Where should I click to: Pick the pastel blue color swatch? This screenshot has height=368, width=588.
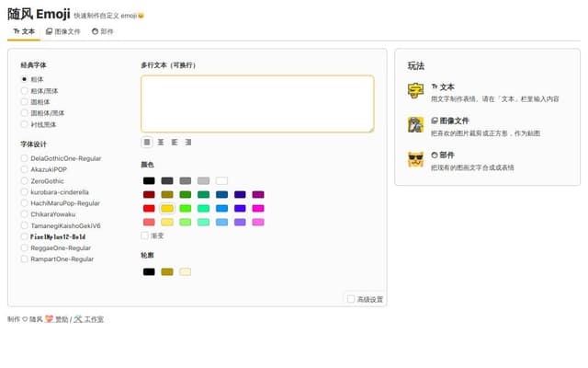[221, 223]
